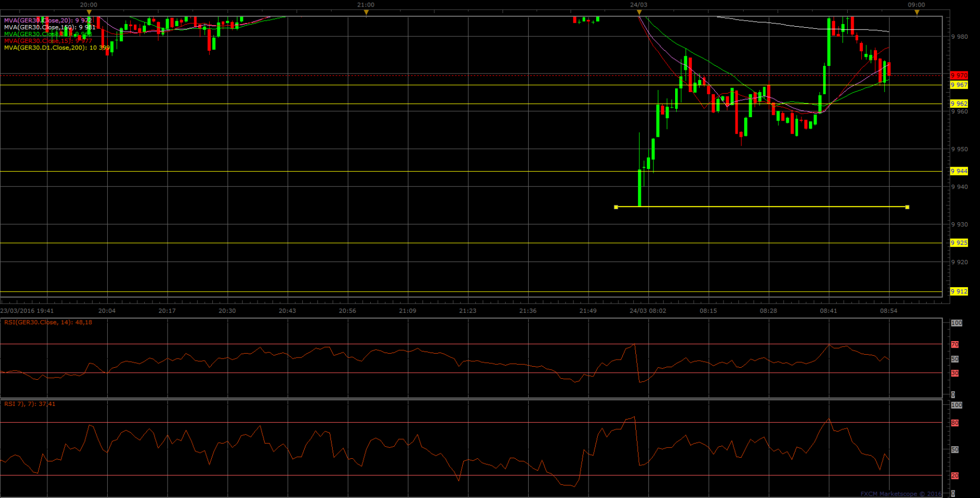Select the 24/03 date marker triangle
The image size is (980, 498).
pos(639,12)
